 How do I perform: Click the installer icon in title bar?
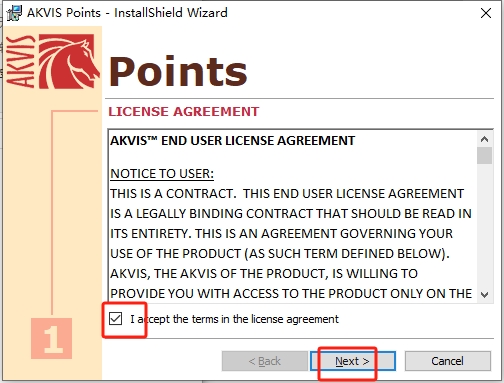pyautogui.click(x=14, y=13)
